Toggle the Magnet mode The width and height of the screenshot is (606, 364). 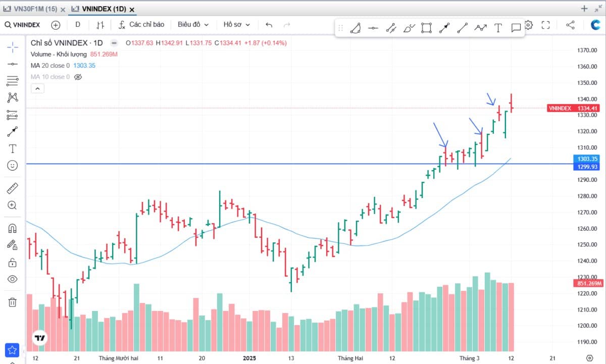[13, 228]
